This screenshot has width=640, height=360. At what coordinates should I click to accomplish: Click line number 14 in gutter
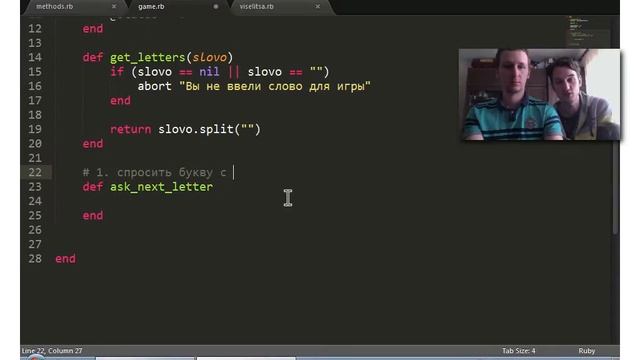[x=35, y=58]
